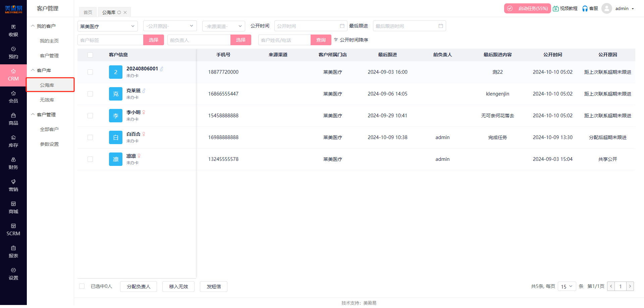
Task: Close the 公海库 tab with X
Action: (x=125, y=12)
